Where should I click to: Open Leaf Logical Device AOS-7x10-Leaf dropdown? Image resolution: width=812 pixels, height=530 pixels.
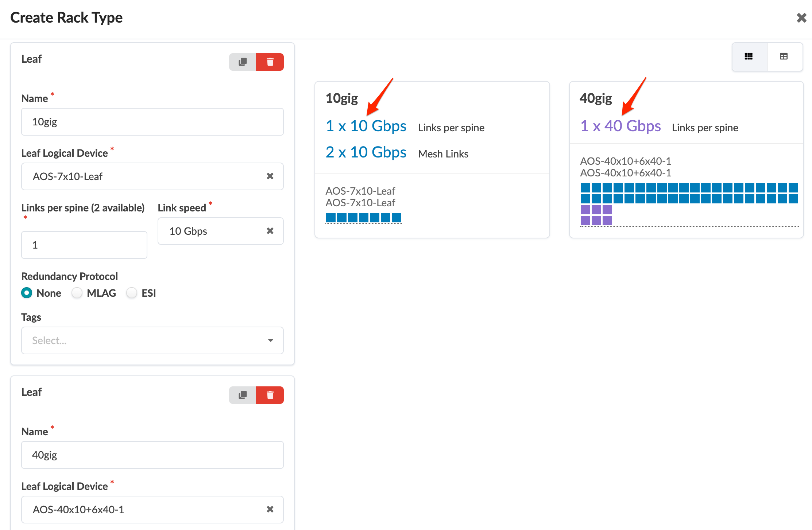[146, 176]
